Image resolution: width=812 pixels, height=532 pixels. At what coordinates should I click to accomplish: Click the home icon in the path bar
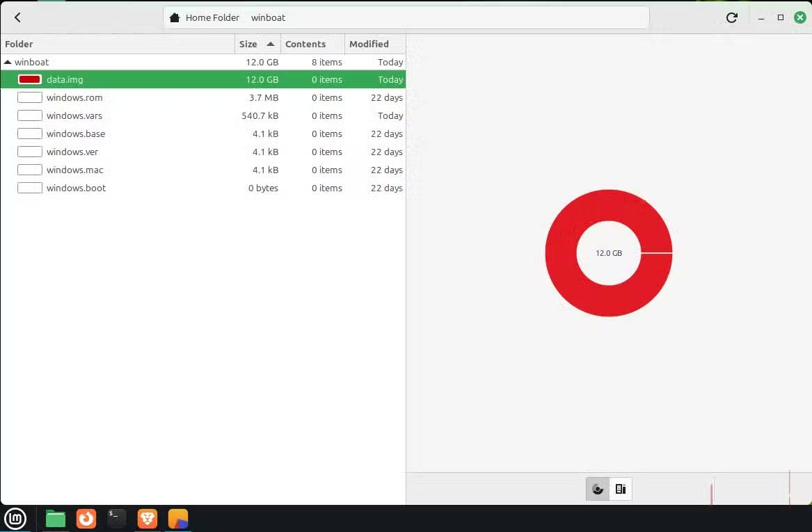coord(173,17)
